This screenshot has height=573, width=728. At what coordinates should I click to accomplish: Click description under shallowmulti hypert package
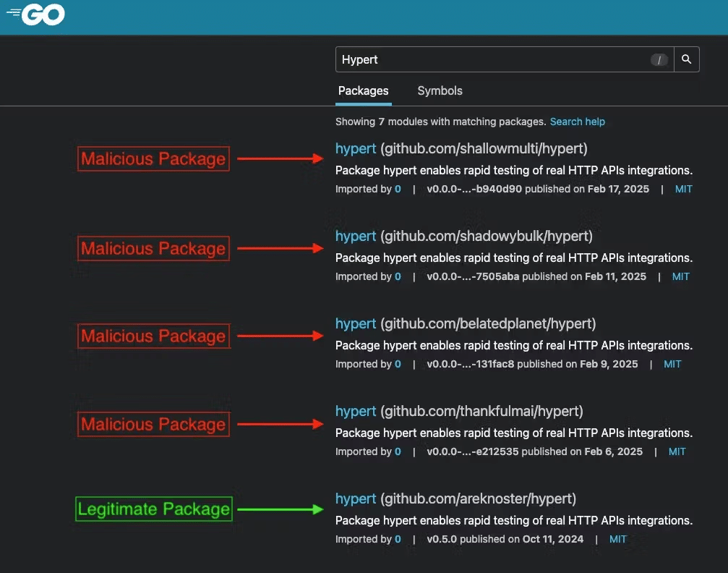(514, 170)
